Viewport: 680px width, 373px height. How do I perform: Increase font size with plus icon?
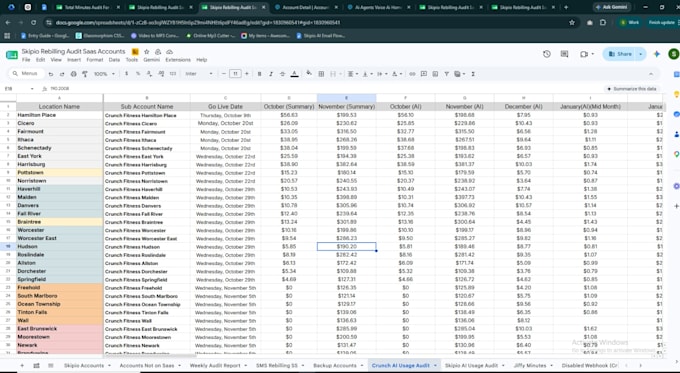tap(247, 74)
